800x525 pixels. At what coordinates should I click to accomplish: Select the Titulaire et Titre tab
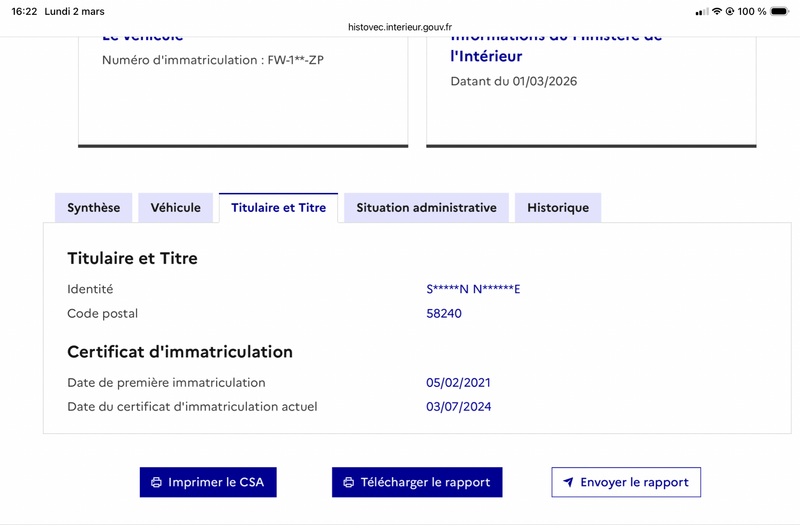click(x=278, y=208)
